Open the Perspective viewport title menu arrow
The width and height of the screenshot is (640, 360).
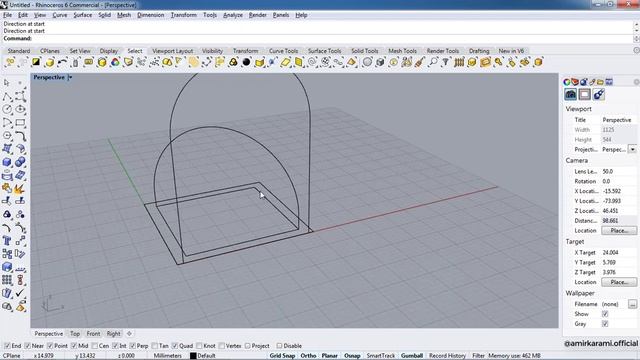(70, 77)
